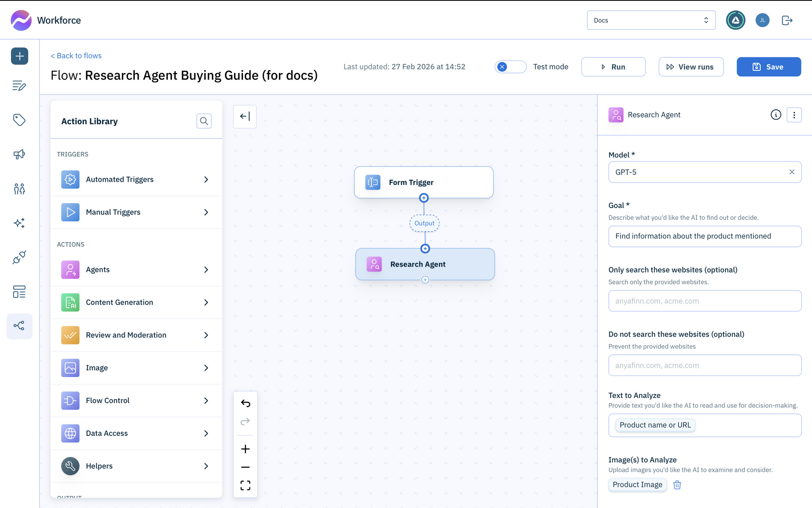Click the fit-to-screen canvas icon
Image resolution: width=812 pixels, height=508 pixels.
point(245,486)
